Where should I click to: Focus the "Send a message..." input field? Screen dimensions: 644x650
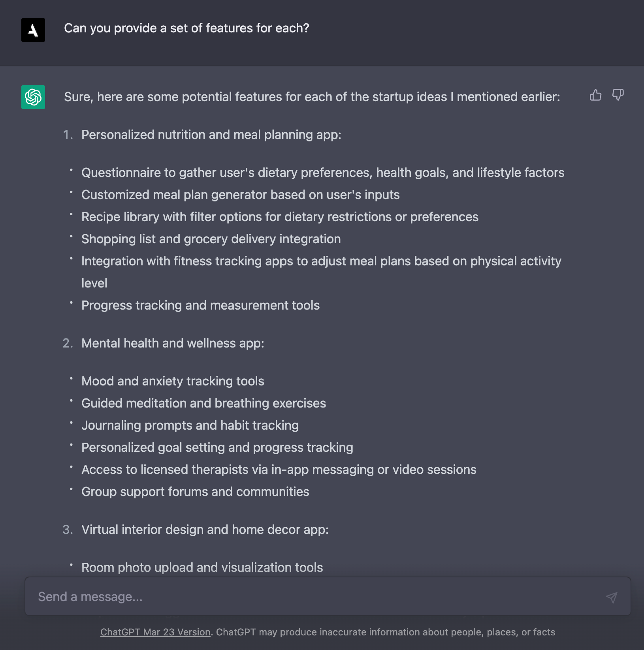tap(316, 597)
